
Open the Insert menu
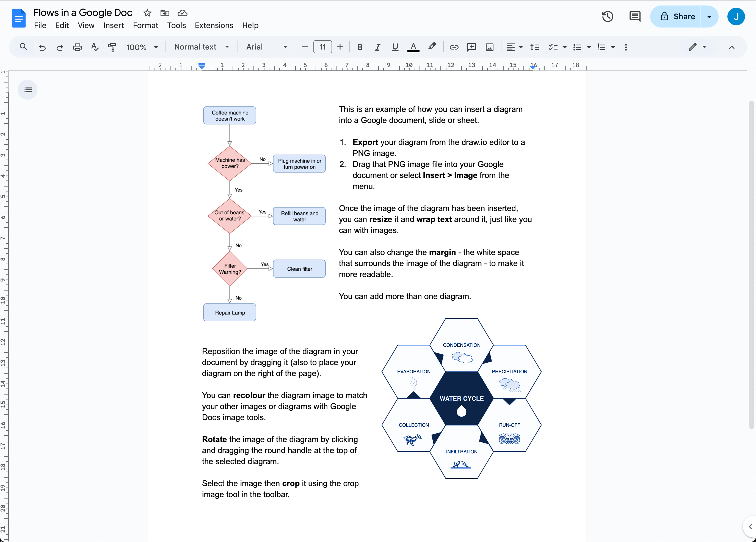coord(114,25)
